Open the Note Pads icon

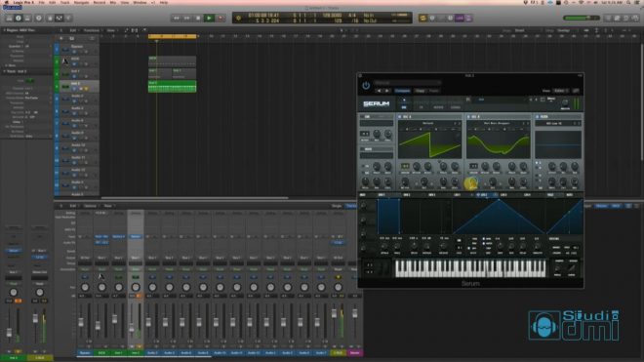pos(618,19)
